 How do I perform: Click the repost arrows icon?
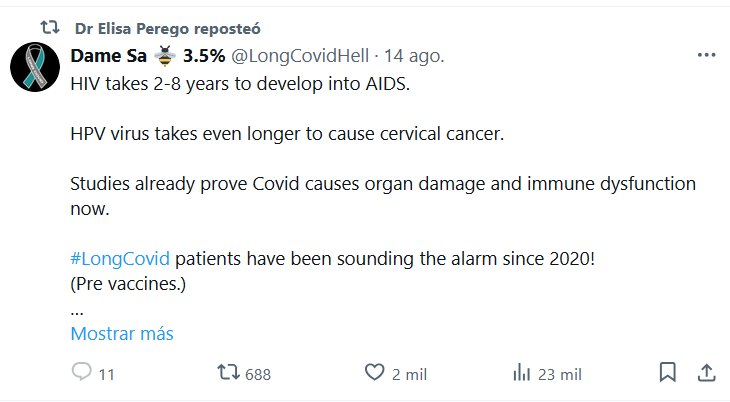(229, 373)
